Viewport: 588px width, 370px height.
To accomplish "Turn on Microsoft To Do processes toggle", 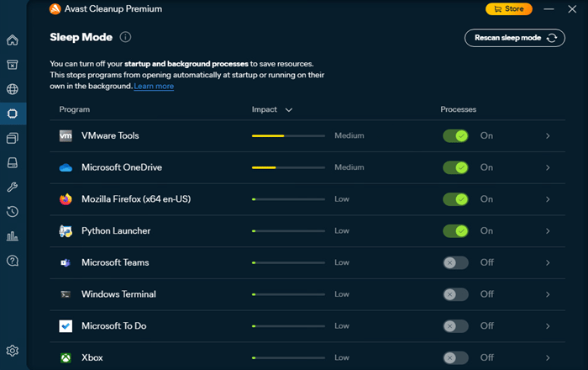I will click(455, 326).
